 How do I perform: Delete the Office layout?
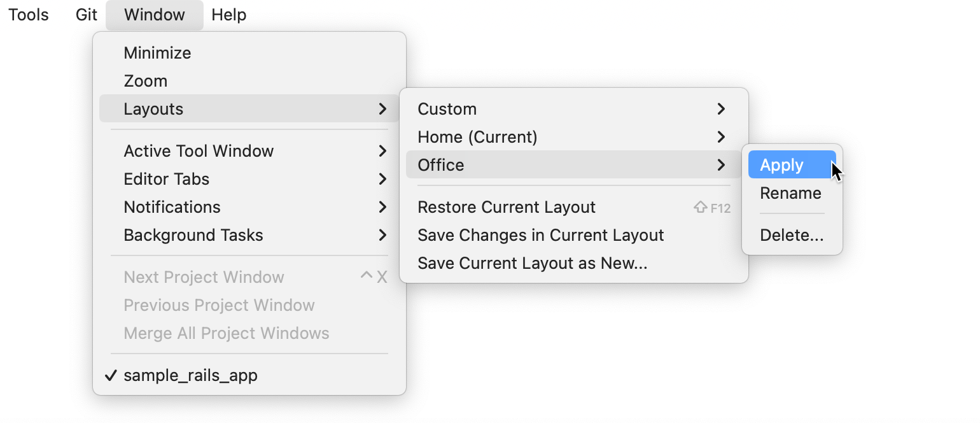[x=792, y=235]
